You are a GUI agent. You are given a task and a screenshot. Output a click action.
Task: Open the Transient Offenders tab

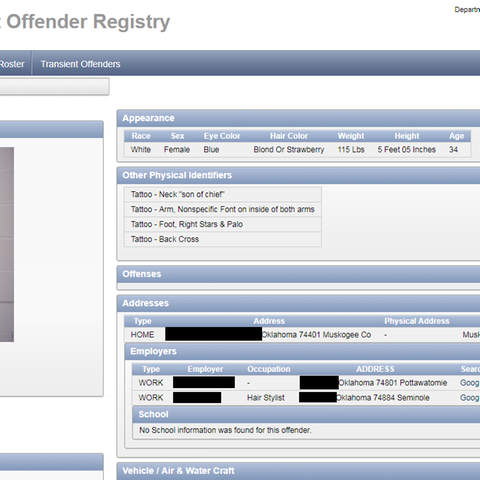coord(80,64)
